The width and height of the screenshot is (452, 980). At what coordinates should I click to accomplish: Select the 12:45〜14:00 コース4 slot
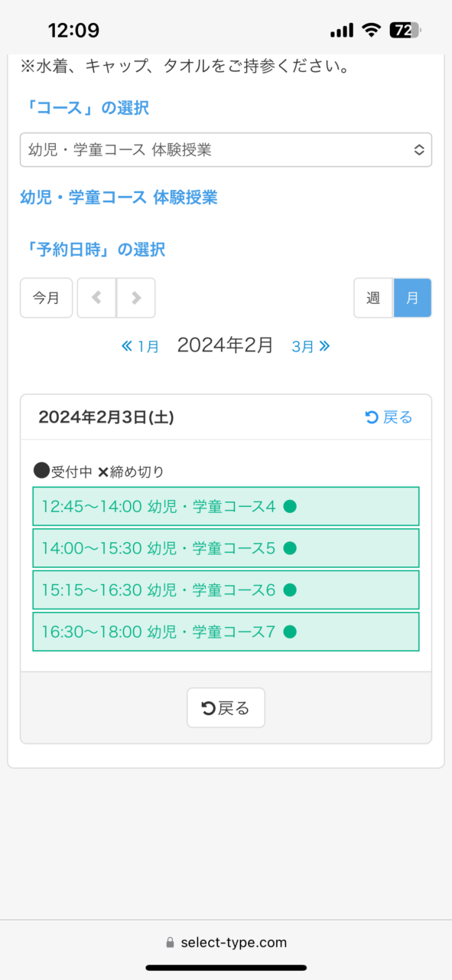tap(226, 506)
